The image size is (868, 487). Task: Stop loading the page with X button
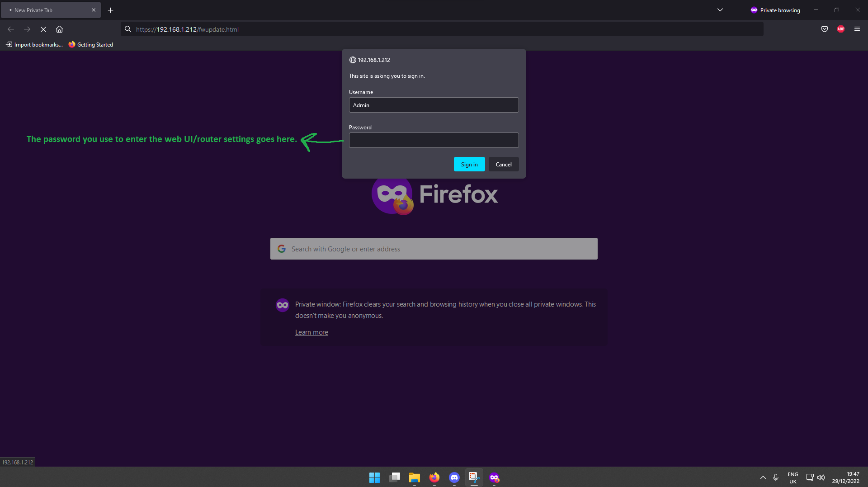point(43,29)
